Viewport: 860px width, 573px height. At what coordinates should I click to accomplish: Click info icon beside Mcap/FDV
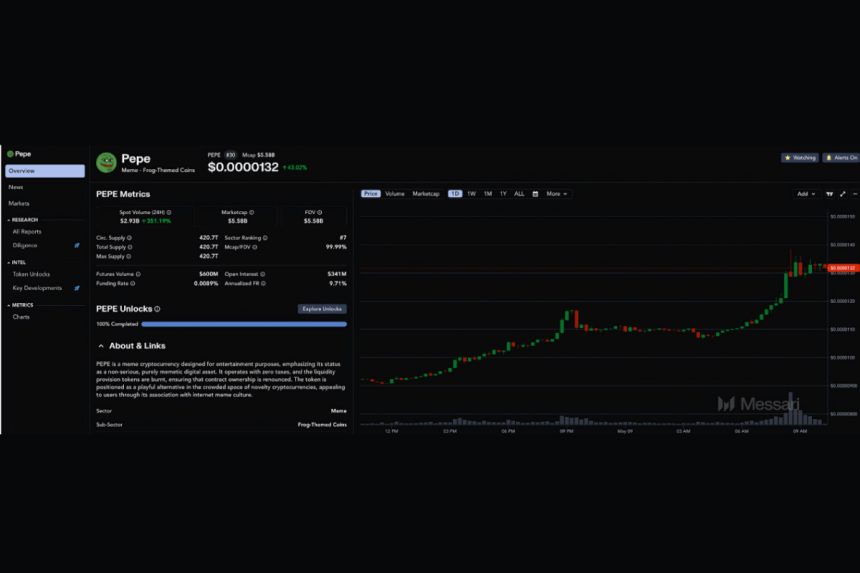coord(255,247)
